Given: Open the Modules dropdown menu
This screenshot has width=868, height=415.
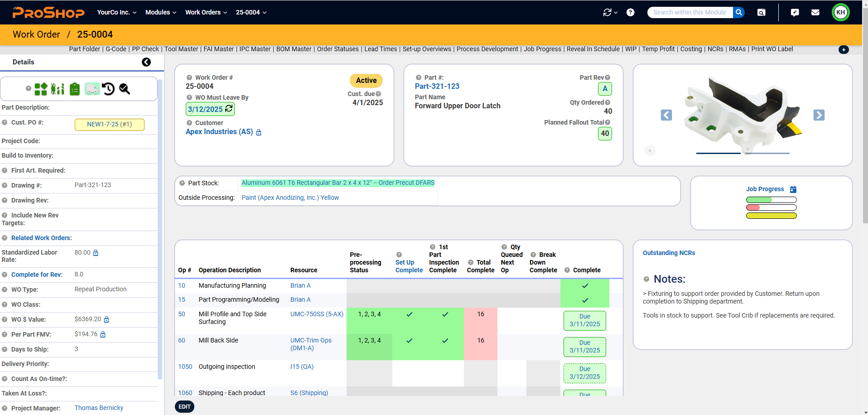Looking at the screenshot, I should point(160,12).
